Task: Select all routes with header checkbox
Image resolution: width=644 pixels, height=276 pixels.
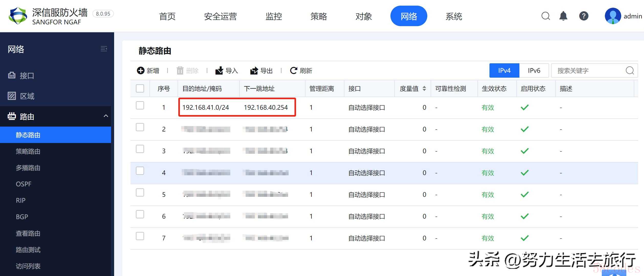Action: point(140,88)
